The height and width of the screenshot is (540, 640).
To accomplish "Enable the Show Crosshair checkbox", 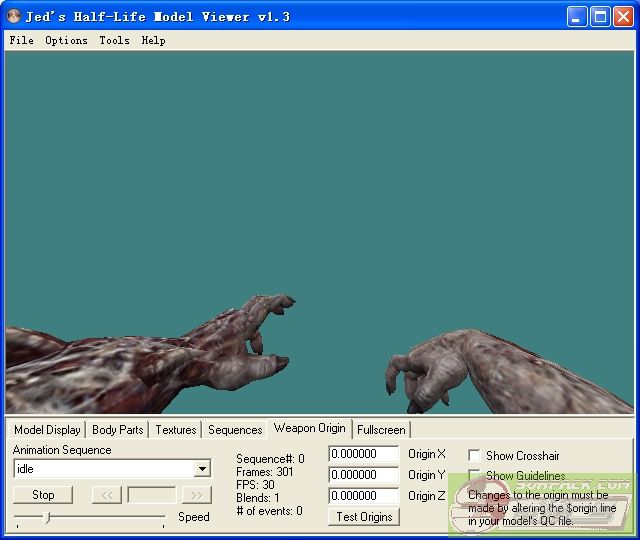I will (475, 456).
